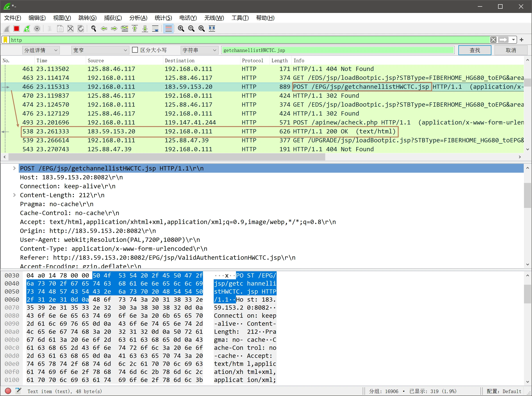Open the 统计(S) menu

coord(163,18)
